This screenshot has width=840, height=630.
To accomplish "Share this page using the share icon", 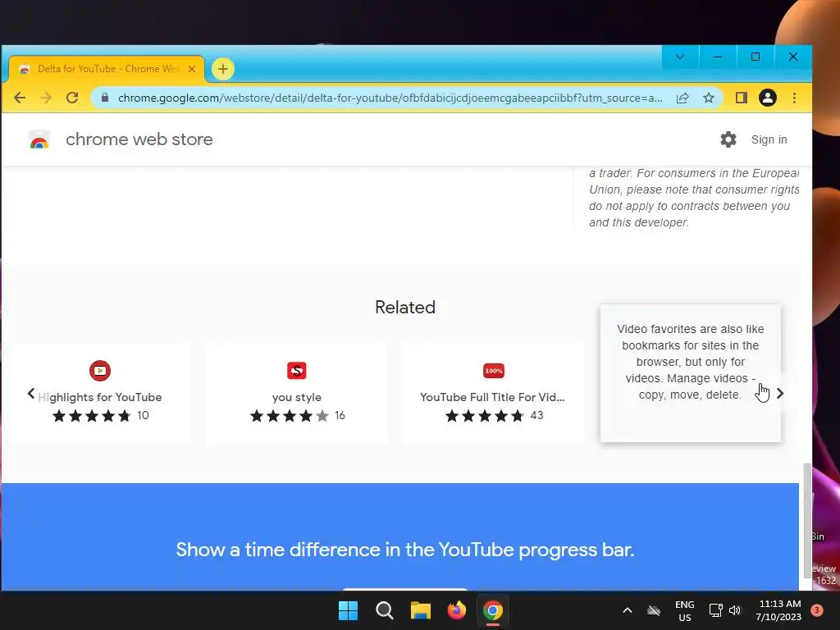I will (x=682, y=98).
